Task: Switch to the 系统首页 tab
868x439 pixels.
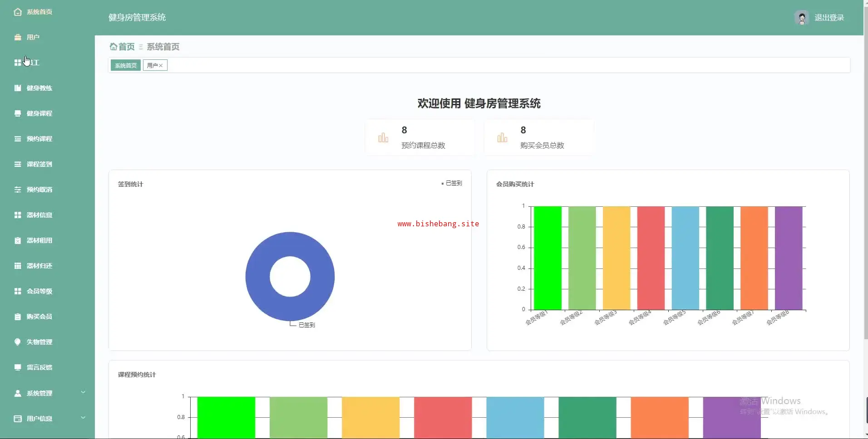Action: [126, 65]
